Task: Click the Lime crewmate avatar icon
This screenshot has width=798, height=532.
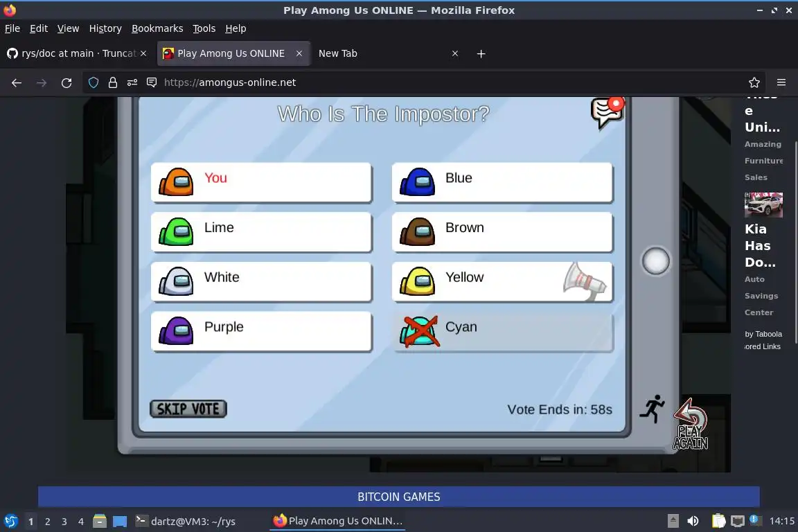Action: [x=176, y=231]
